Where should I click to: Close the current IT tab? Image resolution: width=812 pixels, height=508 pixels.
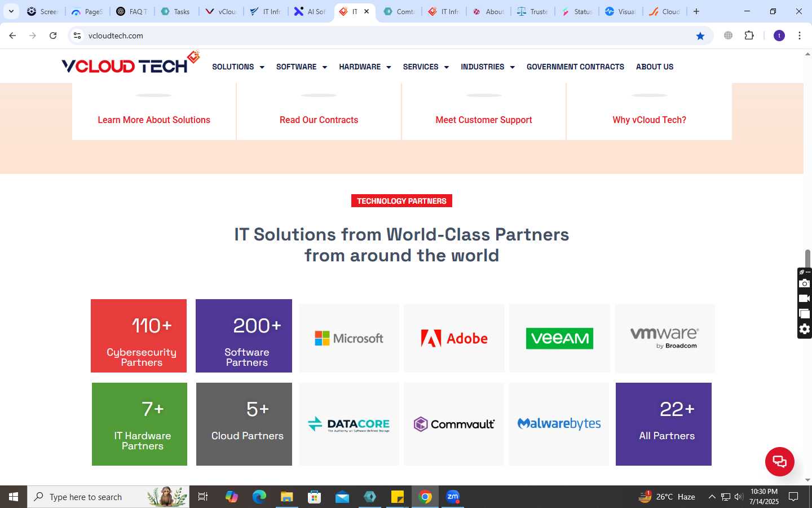pyautogui.click(x=367, y=11)
